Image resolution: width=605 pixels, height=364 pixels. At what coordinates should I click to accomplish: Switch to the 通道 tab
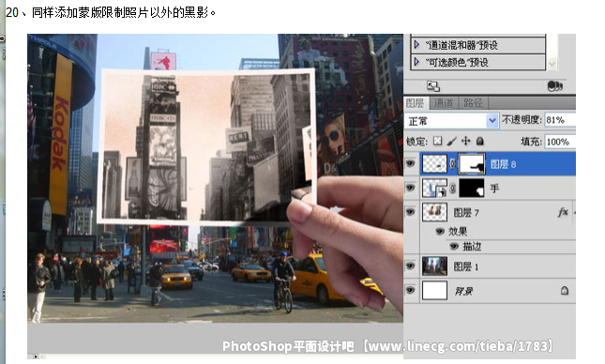[x=443, y=102]
